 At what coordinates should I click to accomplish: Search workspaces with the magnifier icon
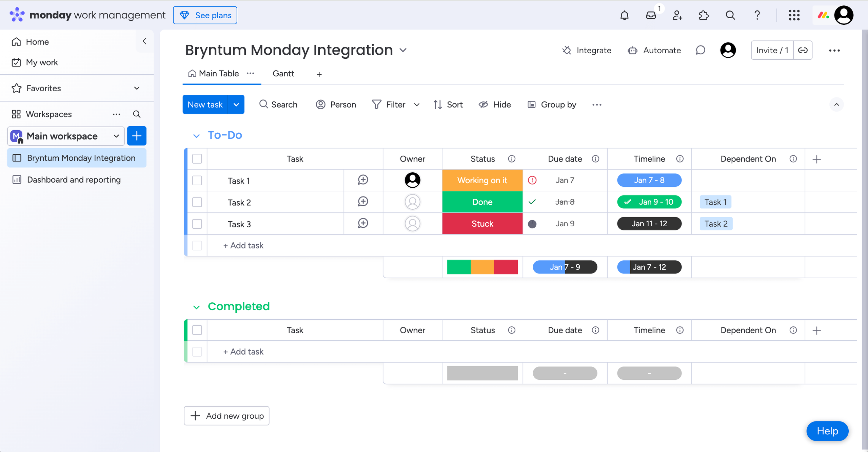point(137,114)
